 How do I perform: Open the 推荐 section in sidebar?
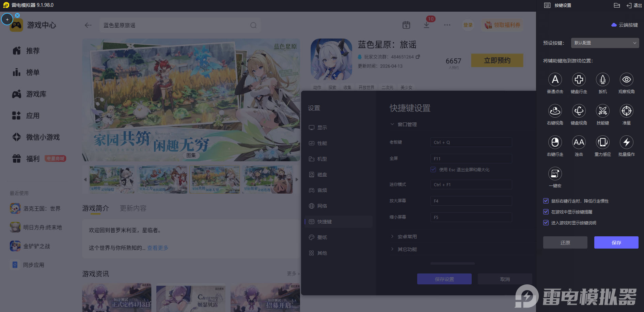tap(26, 51)
